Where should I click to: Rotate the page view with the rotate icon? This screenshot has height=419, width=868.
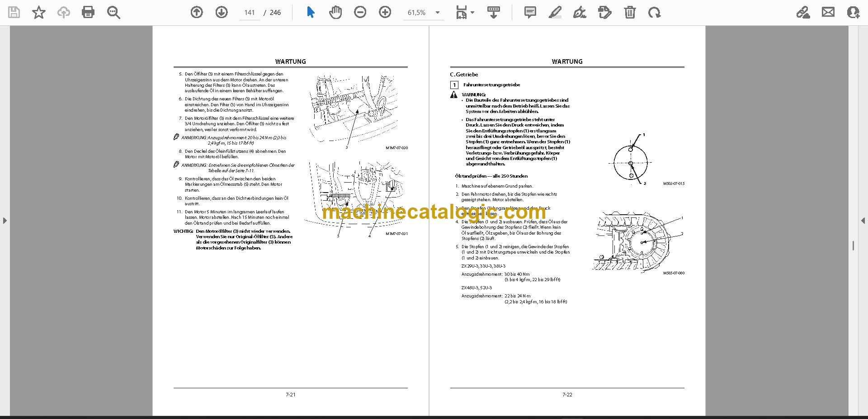point(654,12)
